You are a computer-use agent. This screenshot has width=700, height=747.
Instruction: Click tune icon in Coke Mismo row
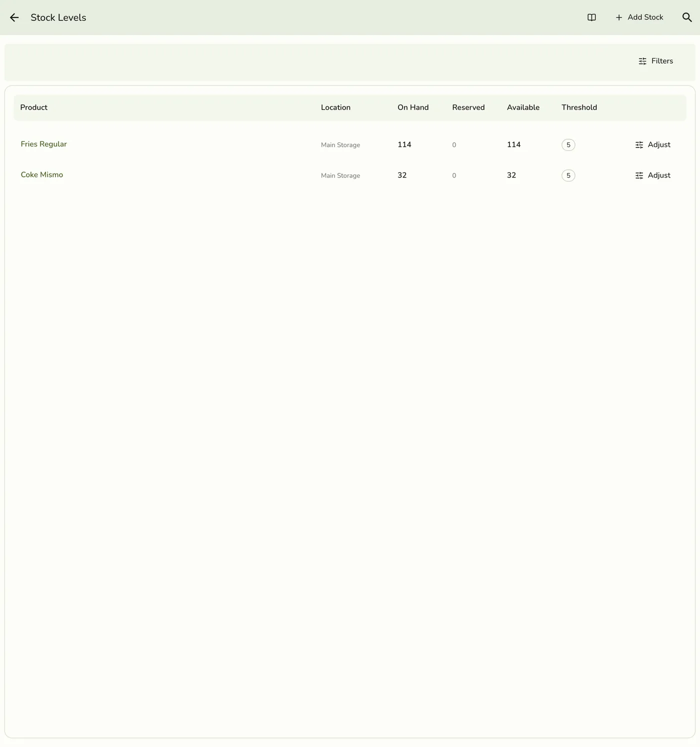click(x=639, y=175)
